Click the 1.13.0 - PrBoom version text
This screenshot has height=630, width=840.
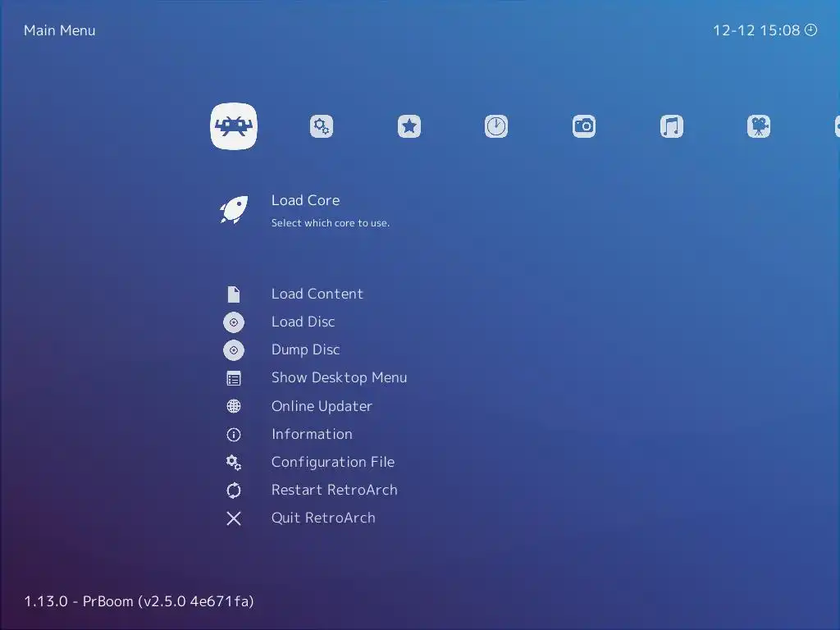[139, 601]
